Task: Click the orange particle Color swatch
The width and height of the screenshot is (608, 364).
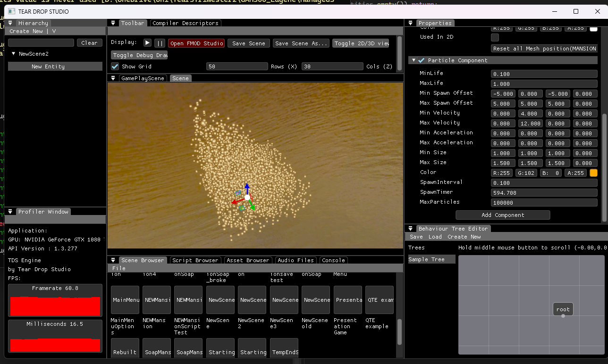Action: (x=593, y=173)
